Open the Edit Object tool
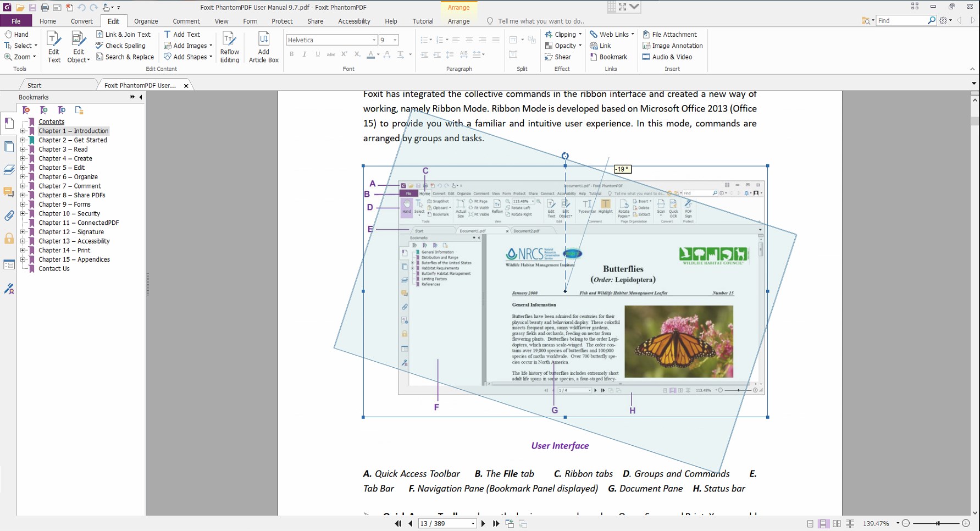The height and width of the screenshot is (531, 980). (79, 47)
